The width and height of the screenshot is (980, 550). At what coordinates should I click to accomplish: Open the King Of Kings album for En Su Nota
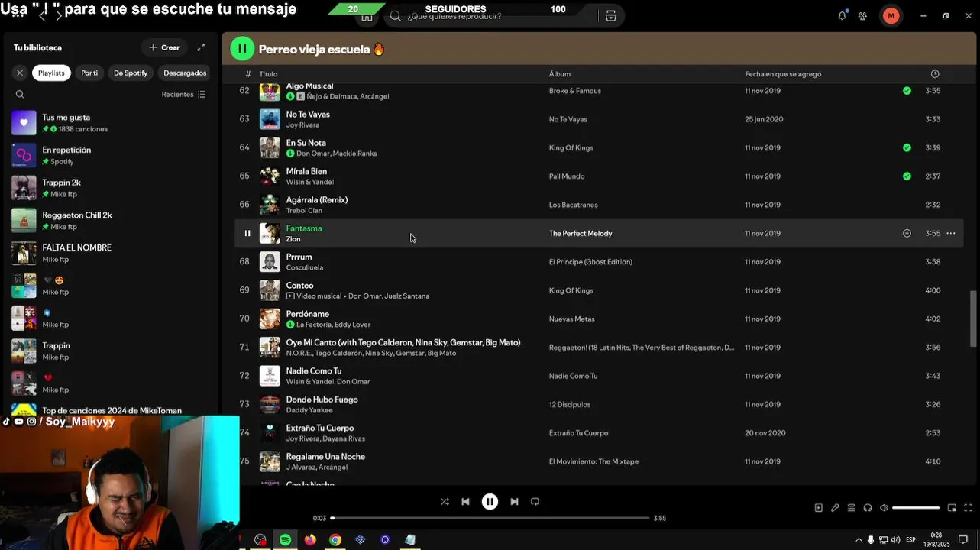tap(571, 148)
